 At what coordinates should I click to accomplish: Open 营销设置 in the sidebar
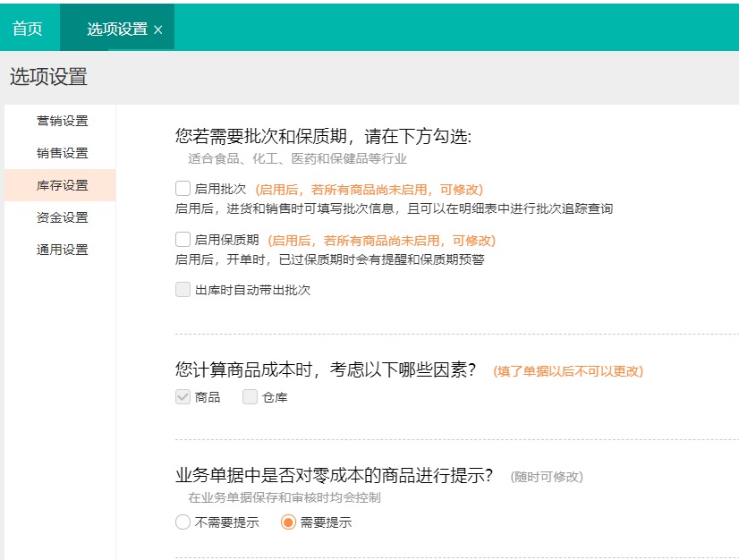(x=63, y=121)
